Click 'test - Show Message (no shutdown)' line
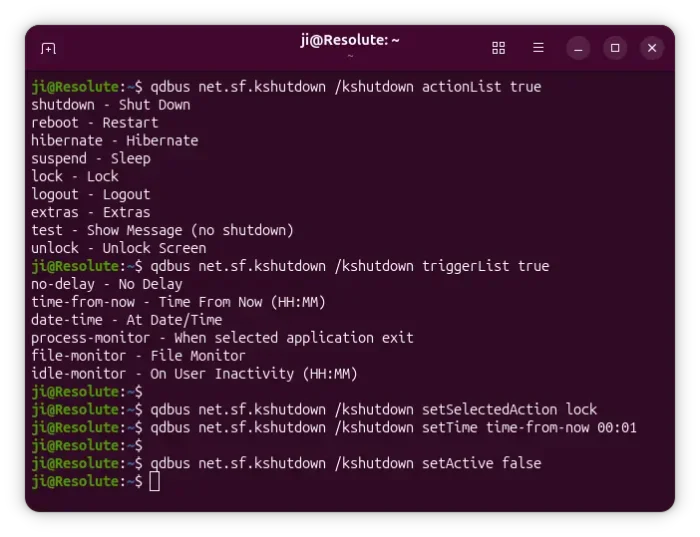The image size is (700, 537). click(x=162, y=231)
